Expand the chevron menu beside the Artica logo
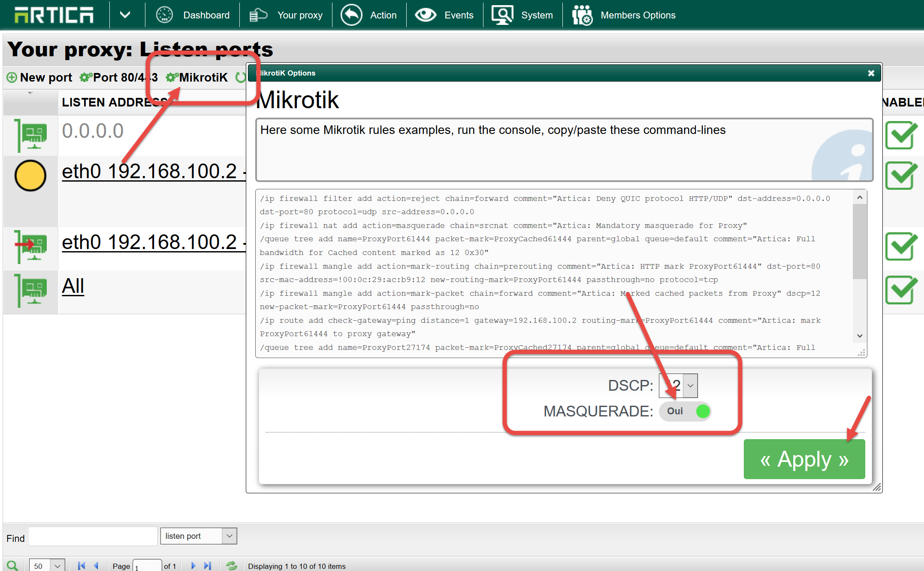This screenshot has width=924, height=571. tap(125, 15)
